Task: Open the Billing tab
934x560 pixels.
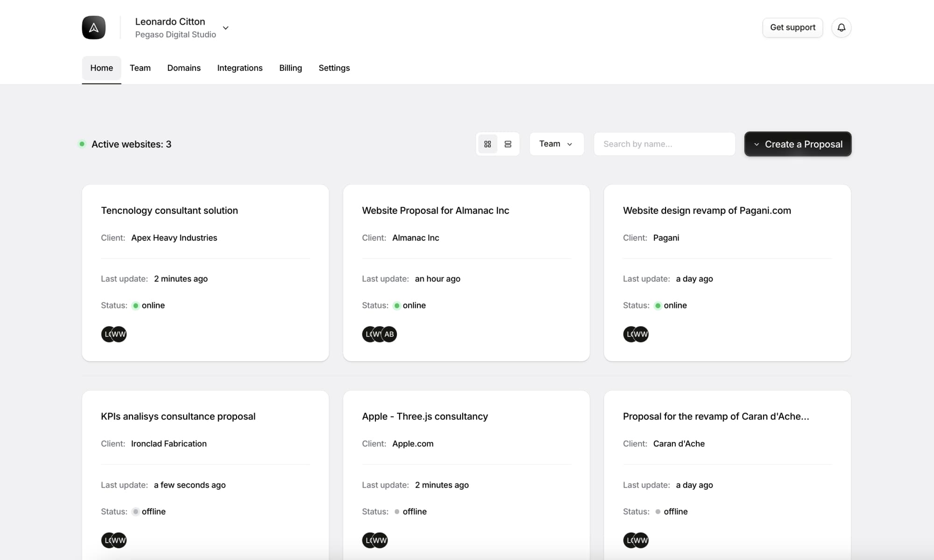Action: [x=290, y=68]
